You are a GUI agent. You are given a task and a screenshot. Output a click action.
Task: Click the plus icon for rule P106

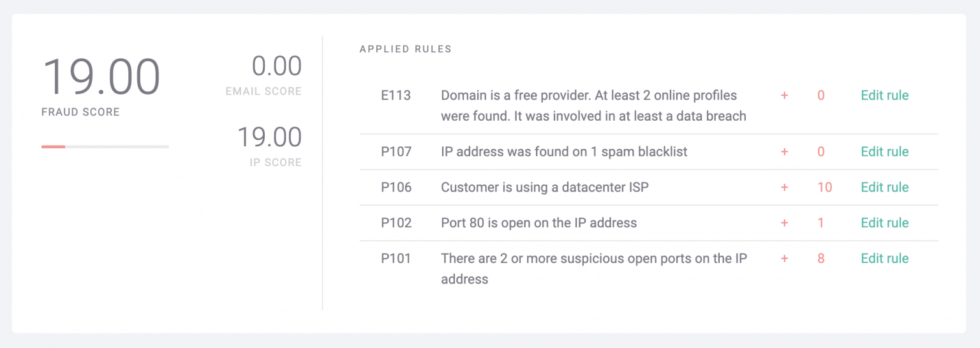pyautogui.click(x=784, y=188)
